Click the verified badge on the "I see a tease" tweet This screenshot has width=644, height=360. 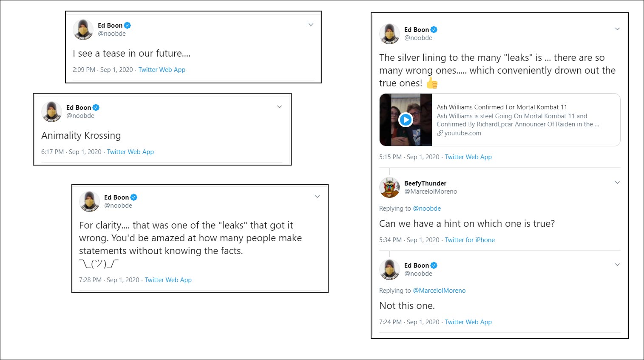(x=126, y=25)
